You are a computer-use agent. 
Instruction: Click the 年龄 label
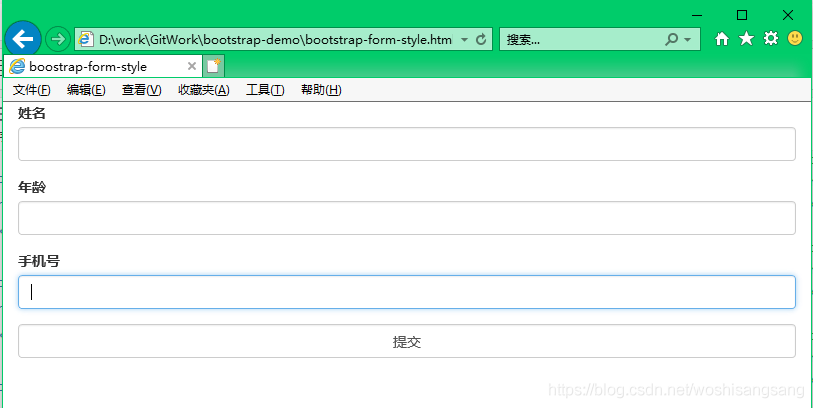point(32,187)
